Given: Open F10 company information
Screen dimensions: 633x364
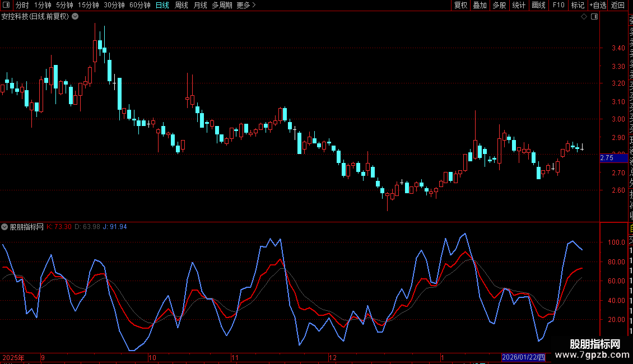Looking at the screenshot, I should pos(558,5).
